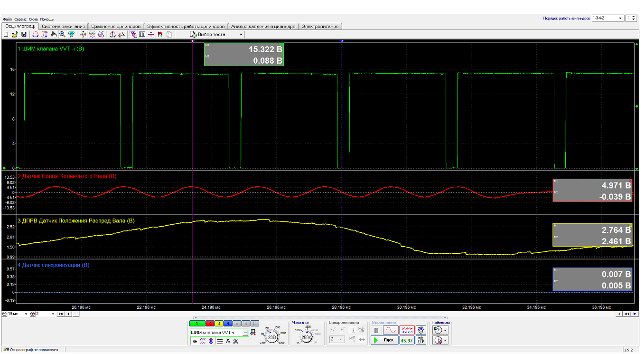Viewport: 644px width, 354px height.
Task: Click the blue cursor marker atop graph
Action: [342, 41]
